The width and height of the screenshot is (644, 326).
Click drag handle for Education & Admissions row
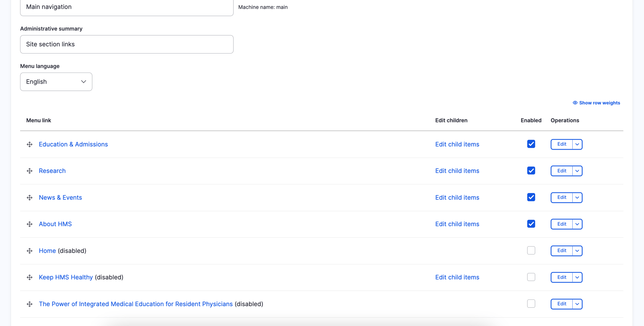point(30,144)
